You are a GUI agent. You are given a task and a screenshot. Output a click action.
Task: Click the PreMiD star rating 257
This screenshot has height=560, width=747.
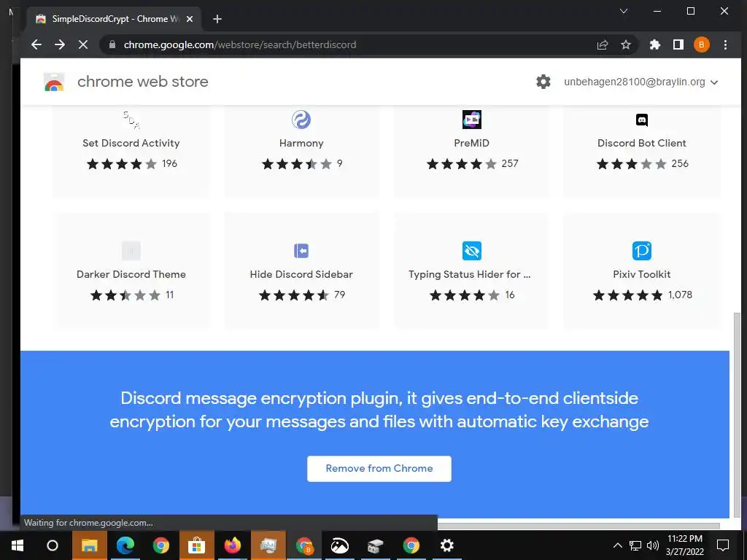point(472,164)
